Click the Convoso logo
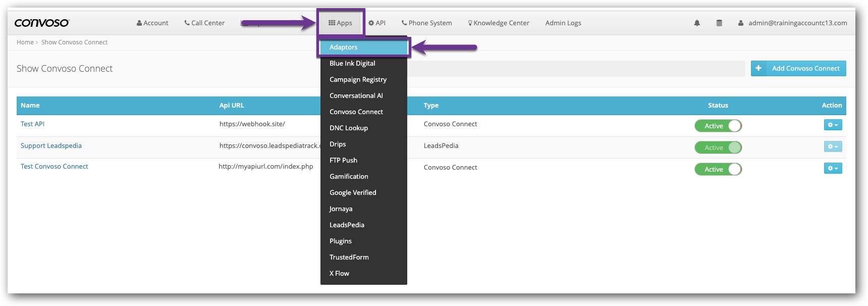 (42, 23)
